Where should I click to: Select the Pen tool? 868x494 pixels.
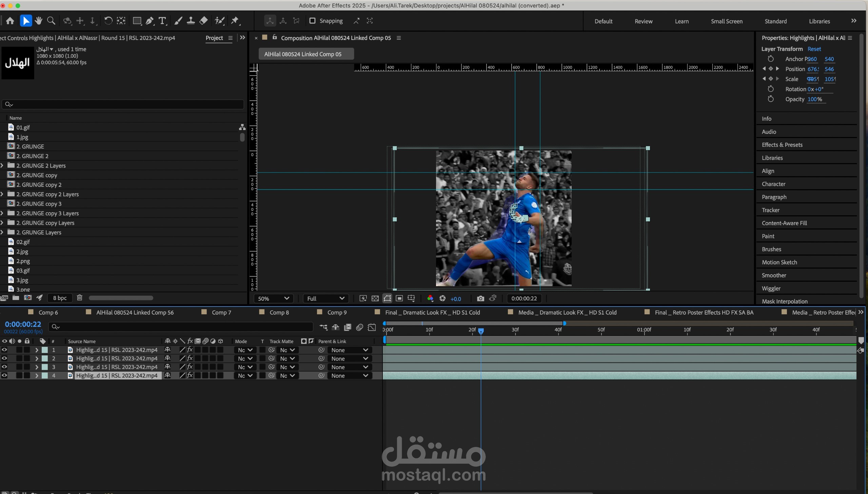(x=149, y=21)
